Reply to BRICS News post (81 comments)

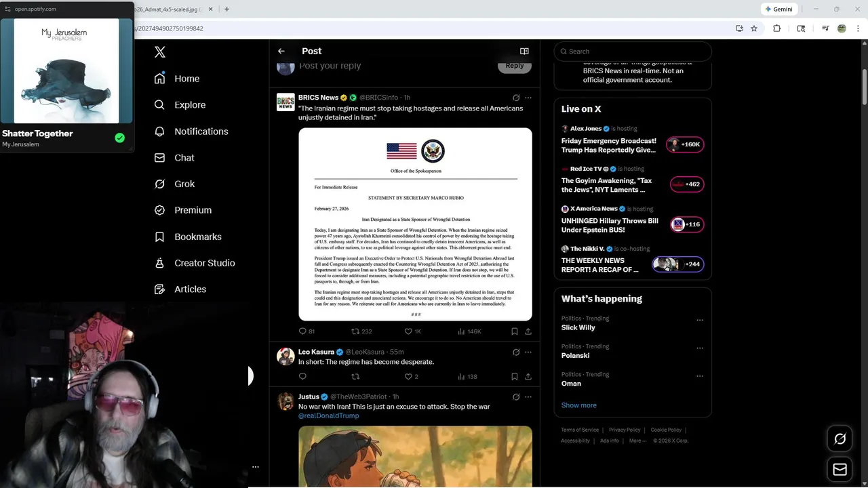click(x=307, y=331)
